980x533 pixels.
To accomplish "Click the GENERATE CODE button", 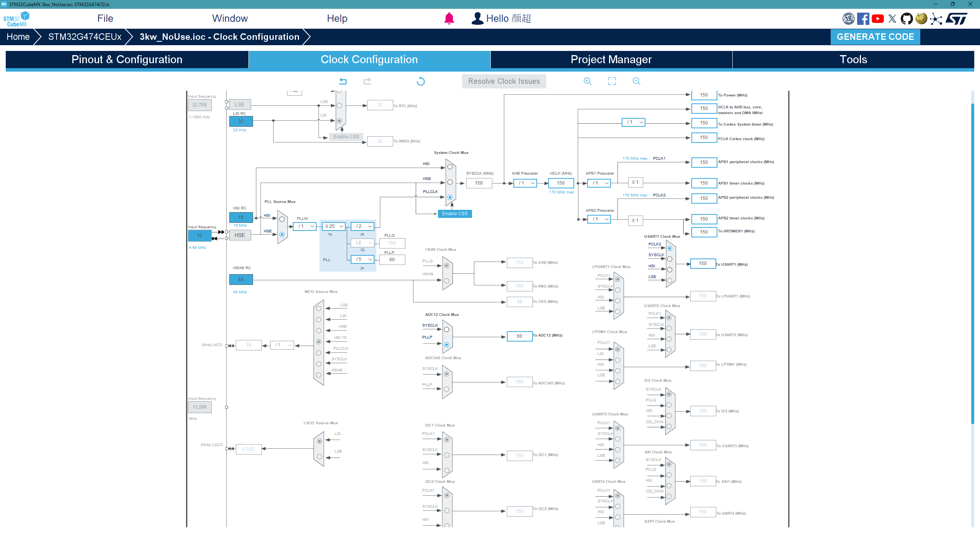I will 875,37.
